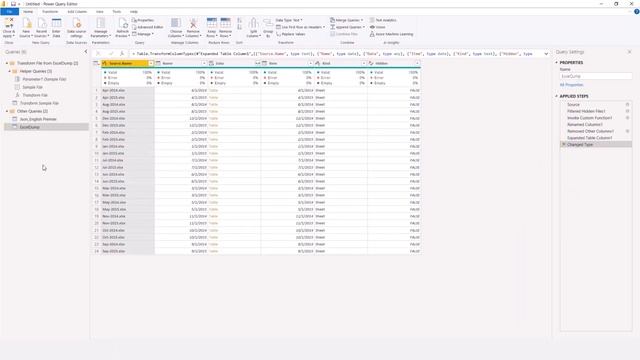Open Item column filter dropdown
640x360 pixels.
[x=311, y=63]
